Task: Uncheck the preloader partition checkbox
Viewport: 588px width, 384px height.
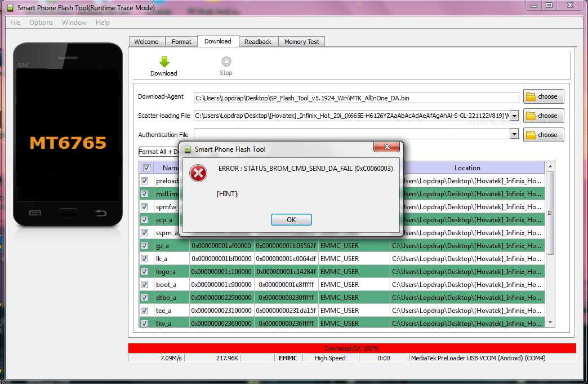Action: 144,181
